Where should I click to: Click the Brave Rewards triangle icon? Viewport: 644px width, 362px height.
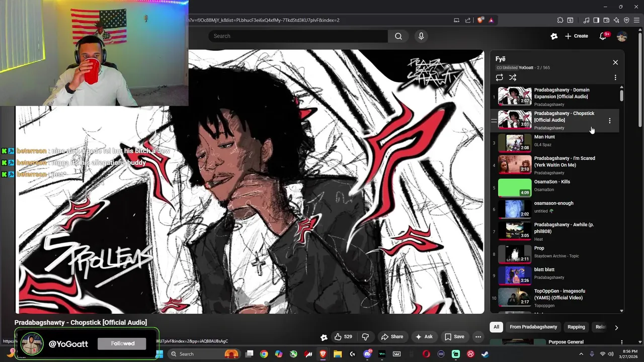click(x=491, y=20)
